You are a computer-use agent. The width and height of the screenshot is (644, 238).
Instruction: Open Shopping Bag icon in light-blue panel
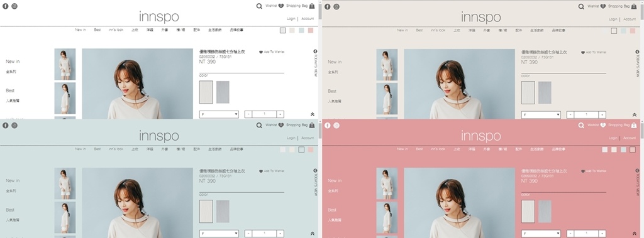click(312, 125)
